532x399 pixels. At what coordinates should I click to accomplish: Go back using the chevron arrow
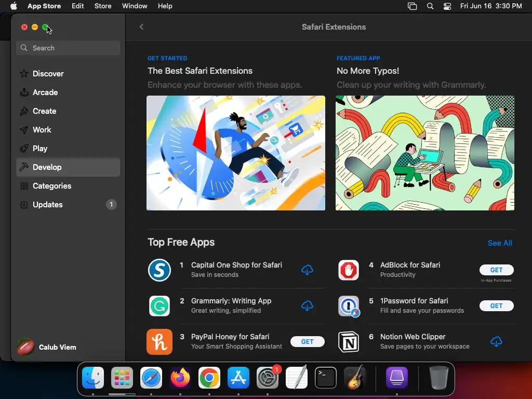(141, 27)
